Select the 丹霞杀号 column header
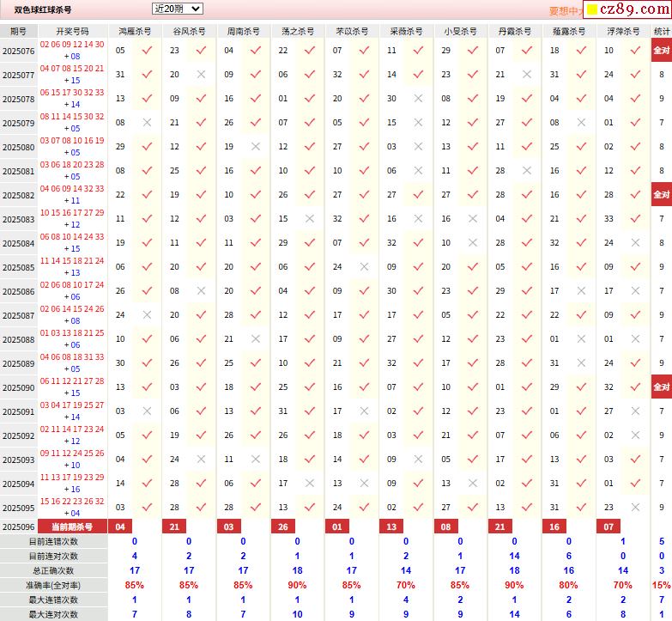Screen dimensions: 672x621 515,31
